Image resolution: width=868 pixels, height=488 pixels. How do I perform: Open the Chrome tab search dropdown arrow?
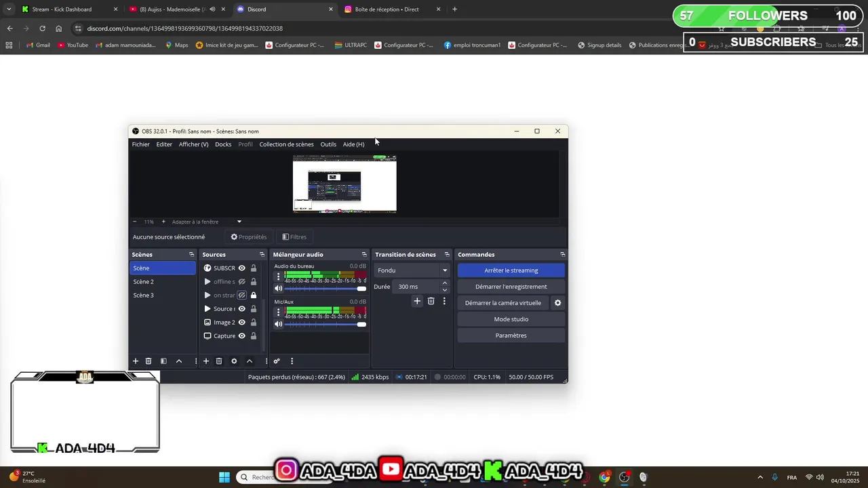coord(9,9)
